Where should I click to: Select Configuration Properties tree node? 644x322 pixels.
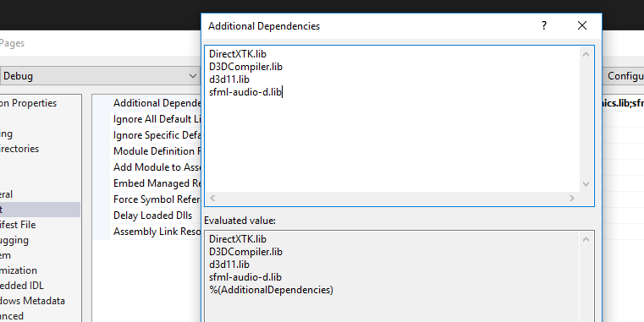[28, 103]
